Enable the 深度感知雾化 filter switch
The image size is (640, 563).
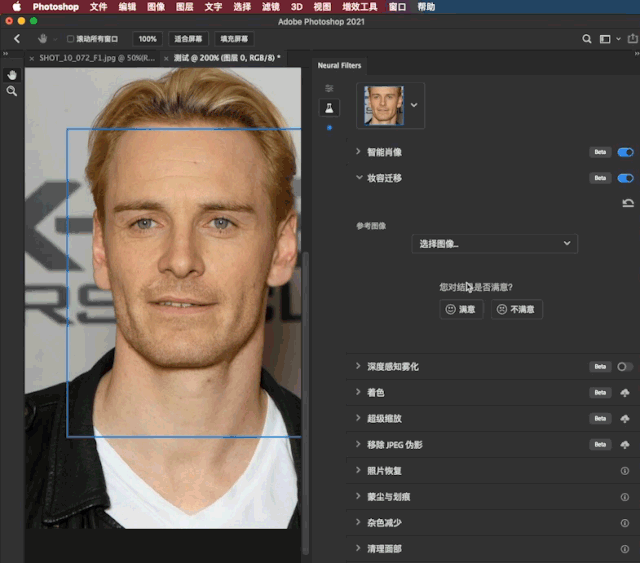(x=625, y=367)
